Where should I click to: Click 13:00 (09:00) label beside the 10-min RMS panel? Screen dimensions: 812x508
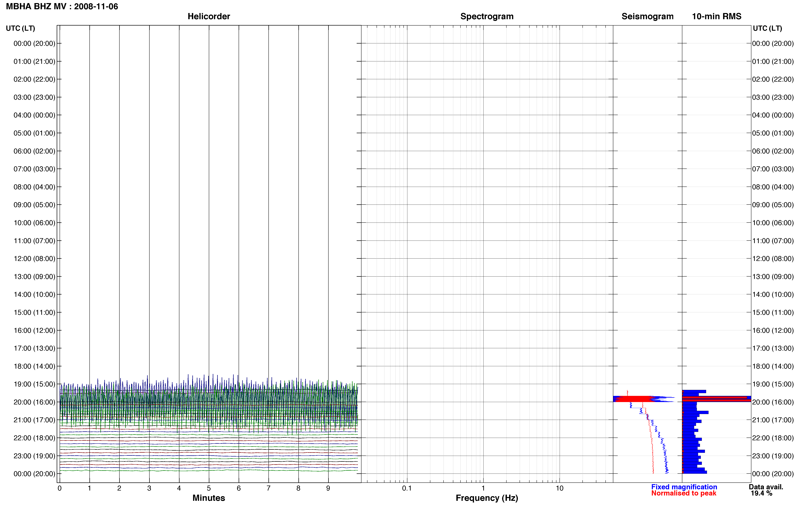click(x=773, y=277)
